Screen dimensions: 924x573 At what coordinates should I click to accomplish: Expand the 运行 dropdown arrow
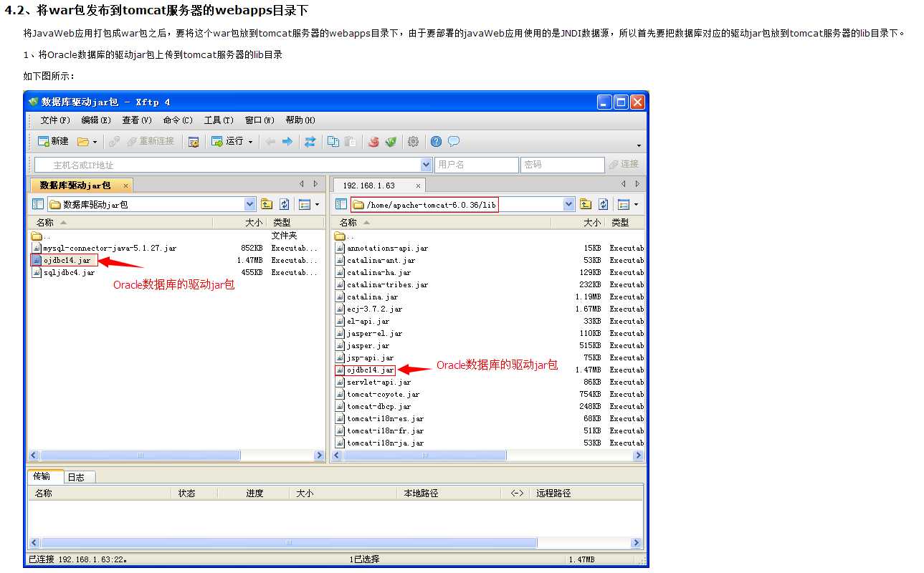[x=251, y=142]
